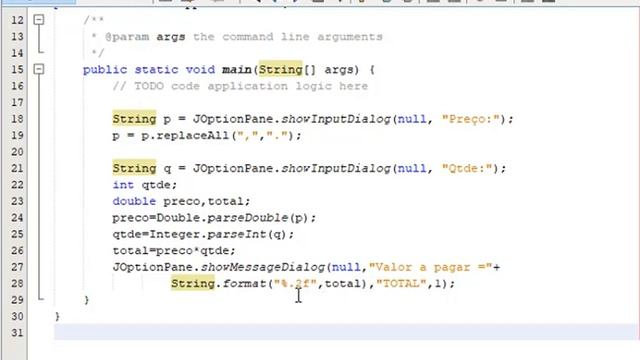The image size is (640, 360).
Task: Click the "main" method name
Action: (x=237, y=69)
